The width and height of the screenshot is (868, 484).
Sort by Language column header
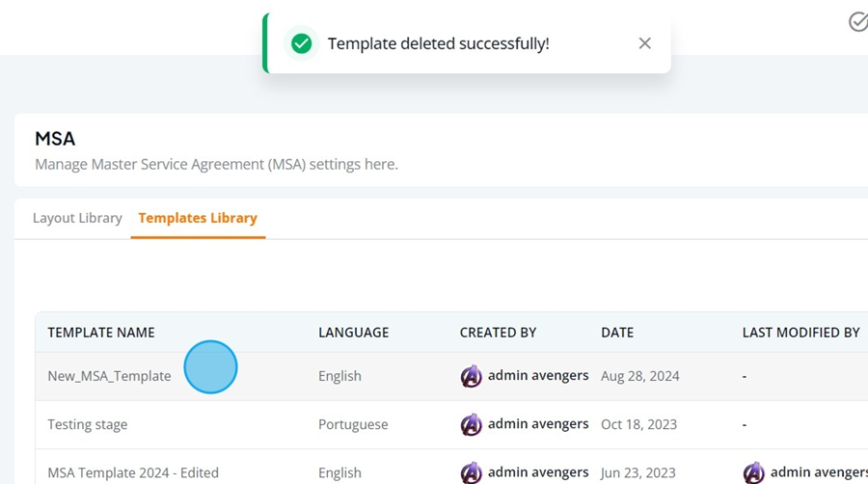coord(354,333)
